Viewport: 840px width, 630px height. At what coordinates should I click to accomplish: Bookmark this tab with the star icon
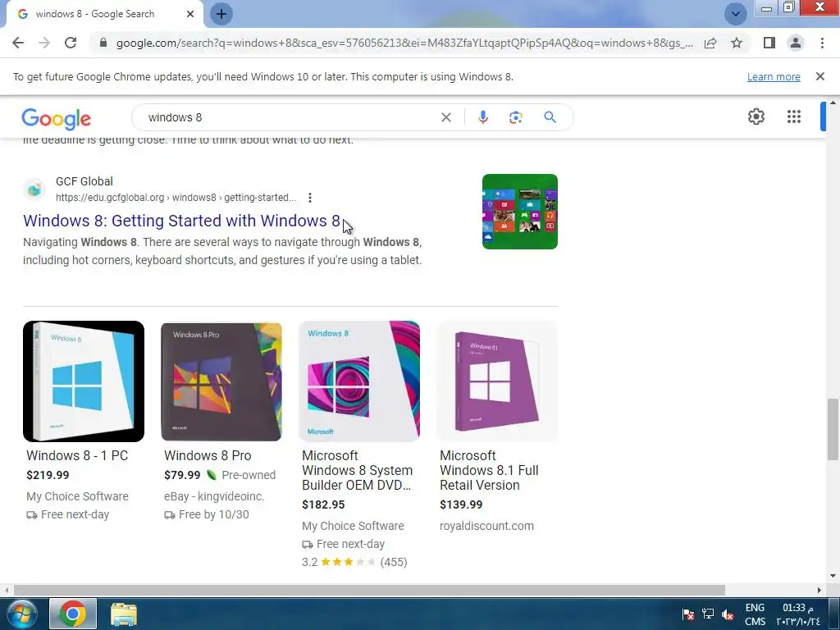tap(737, 43)
